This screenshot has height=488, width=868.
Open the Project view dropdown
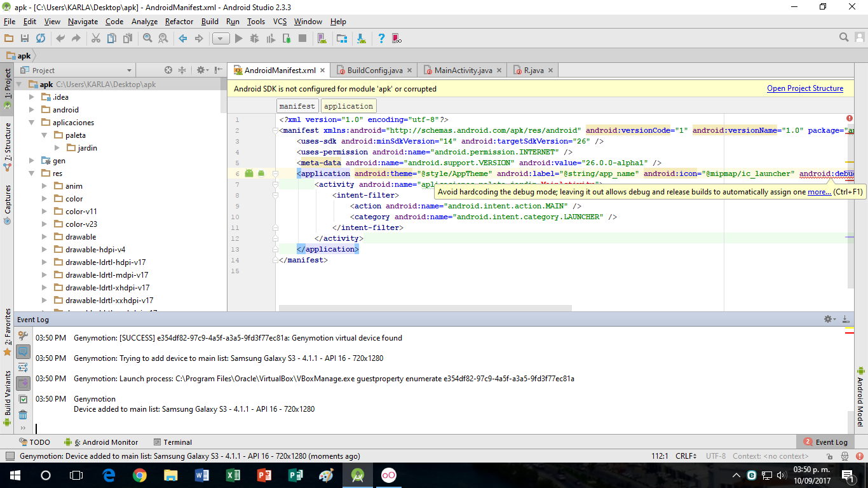pyautogui.click(x=129, y=71)
